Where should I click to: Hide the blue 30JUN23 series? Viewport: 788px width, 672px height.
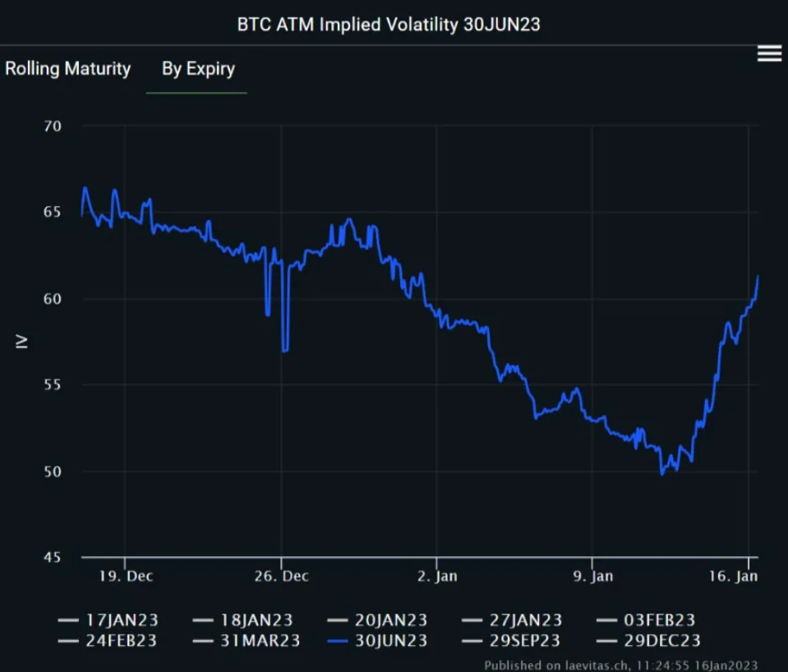pyautogui.click(x=377, y=640)
